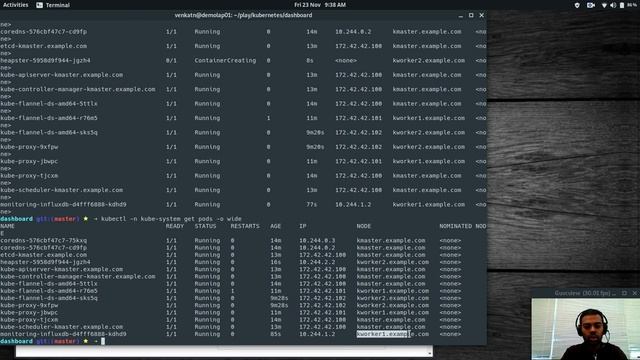Screen dimensions: 640x360
Task: Click the READY column header
Action: coord(175,226)
